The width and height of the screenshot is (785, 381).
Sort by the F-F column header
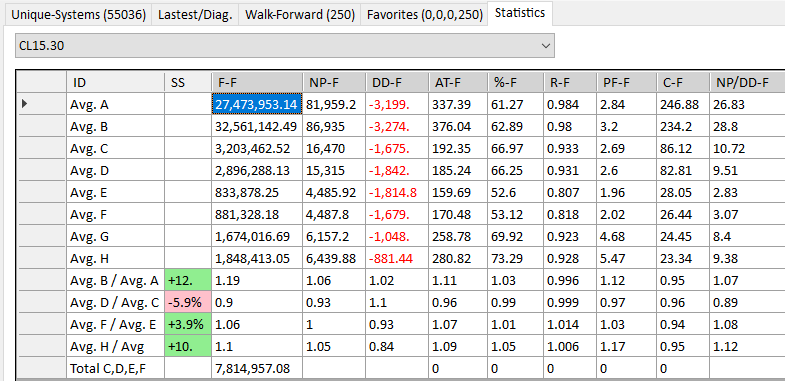coord(257,82)
